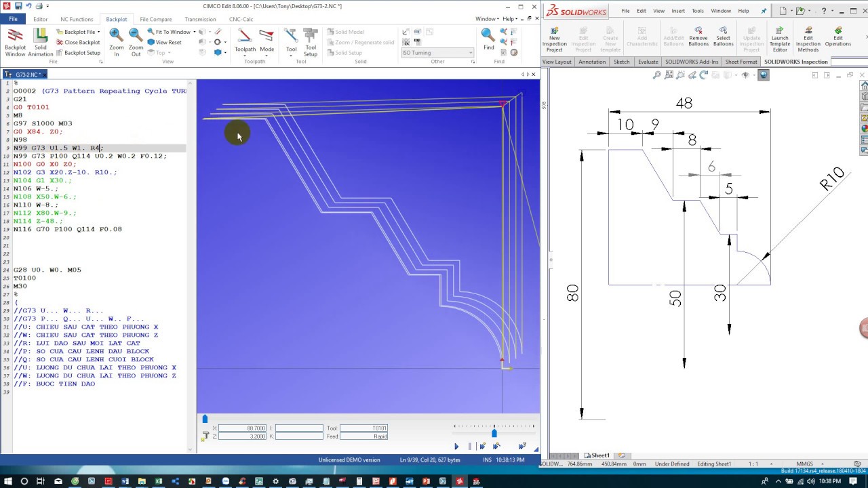Click Zoom In on the Backplot ribbon
This screenshot has width=868, height=488.
pyautogui.click(x=116, y=42)
